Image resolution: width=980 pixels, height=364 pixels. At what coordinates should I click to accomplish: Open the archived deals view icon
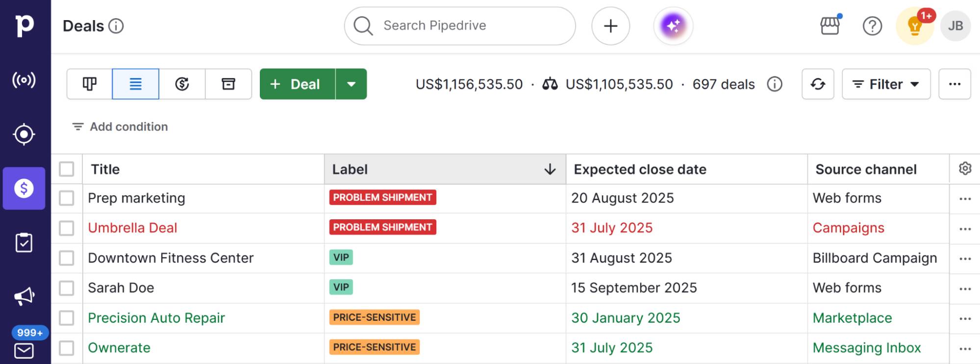(228, 84)
